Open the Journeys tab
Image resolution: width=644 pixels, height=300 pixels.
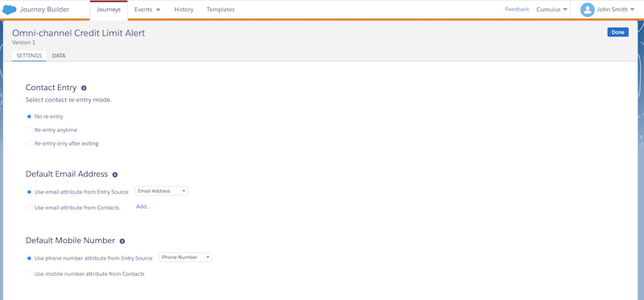[109, 10]
